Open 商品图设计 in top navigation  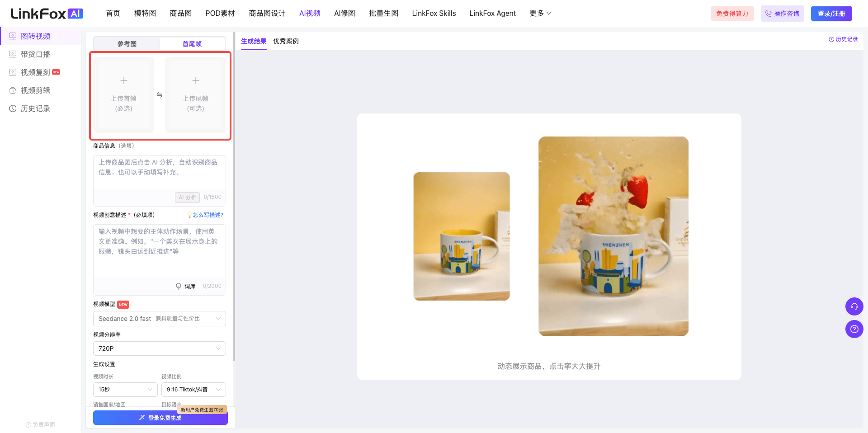coord(267,14)
